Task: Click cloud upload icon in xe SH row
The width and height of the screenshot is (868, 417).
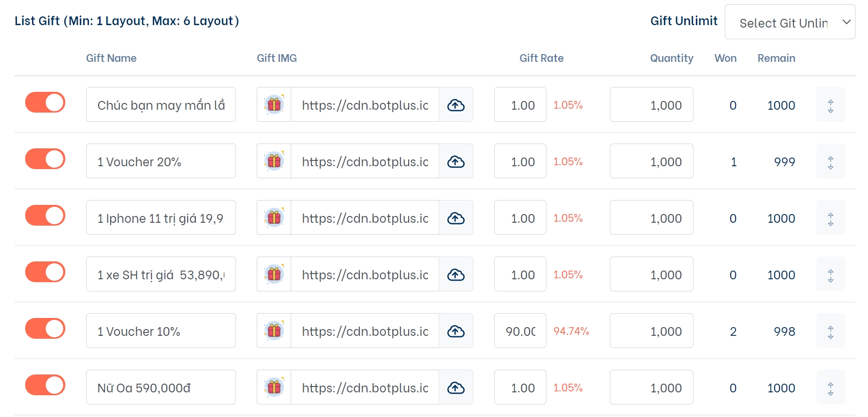Action: coord(456,274)
